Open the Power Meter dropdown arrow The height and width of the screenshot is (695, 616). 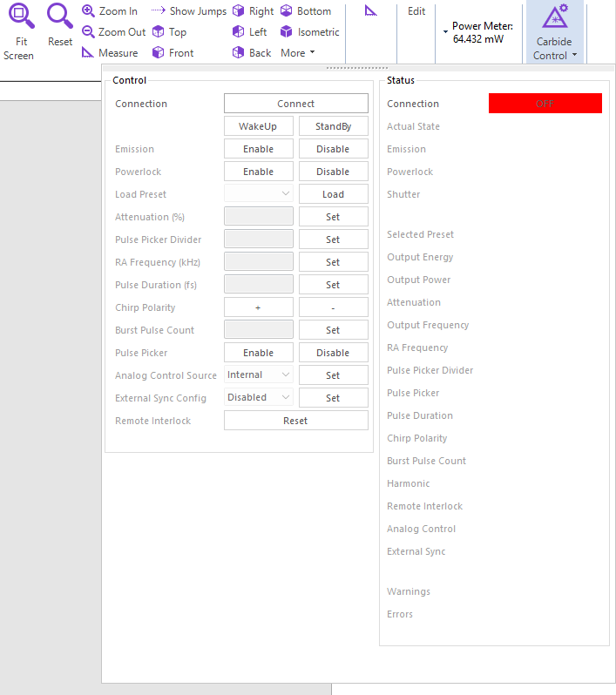pos(445,32)
